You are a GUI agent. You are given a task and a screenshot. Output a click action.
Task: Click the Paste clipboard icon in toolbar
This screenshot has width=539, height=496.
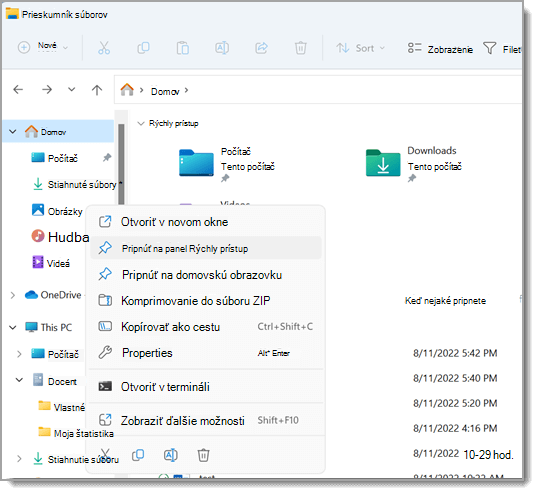183,48
